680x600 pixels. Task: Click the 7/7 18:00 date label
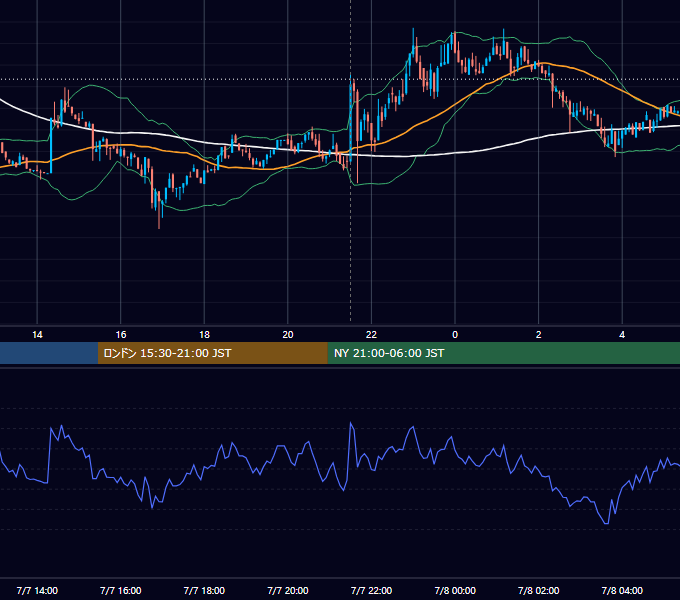(204, 590)
